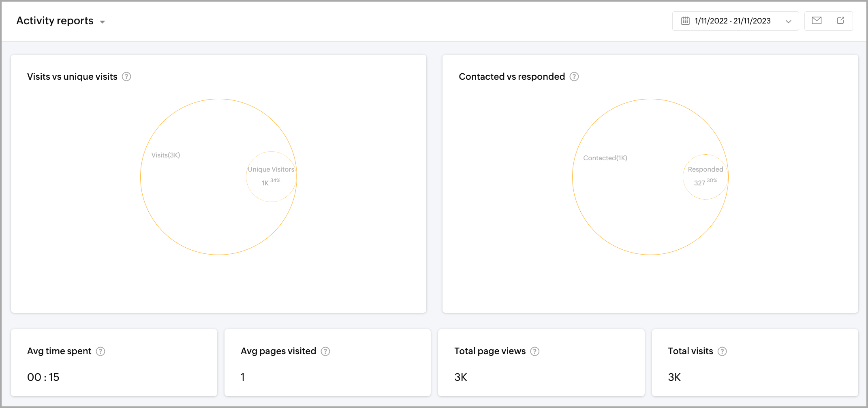Click the Activity reports title

55,21
